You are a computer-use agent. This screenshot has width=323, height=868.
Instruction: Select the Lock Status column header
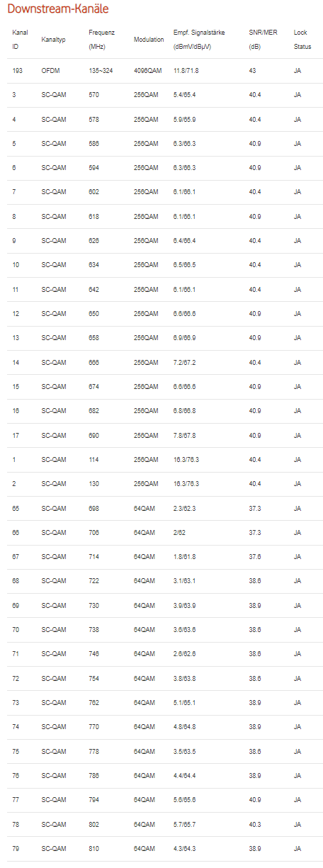pyautogui.click(x=302, y=39)
